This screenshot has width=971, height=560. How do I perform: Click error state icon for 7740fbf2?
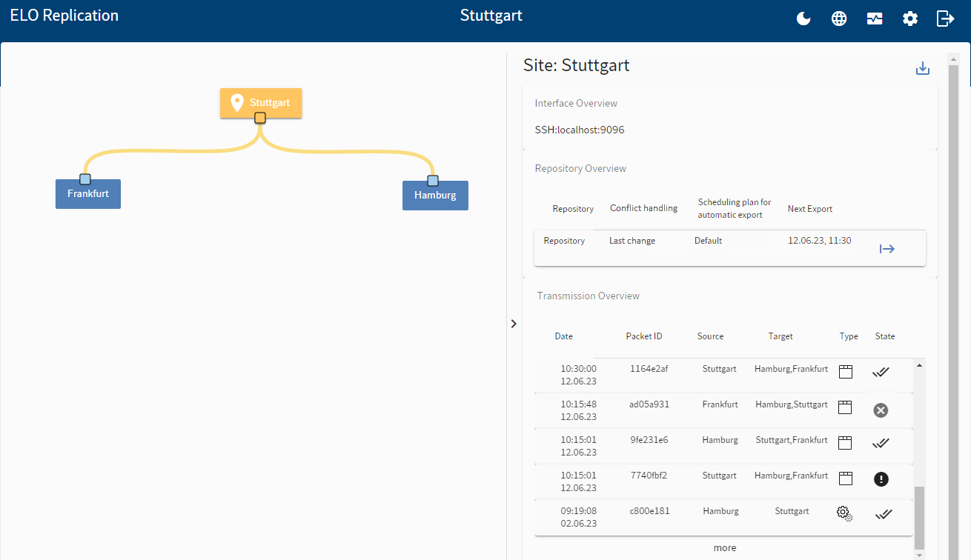coord(881,479)
